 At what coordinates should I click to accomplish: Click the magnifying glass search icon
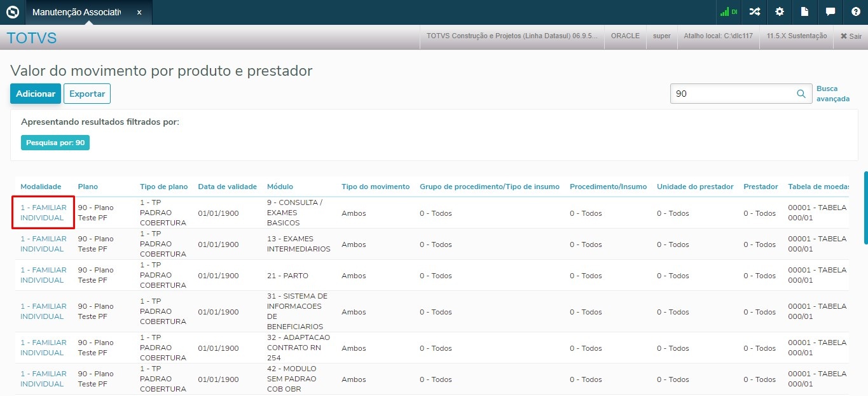click(801, 94)
